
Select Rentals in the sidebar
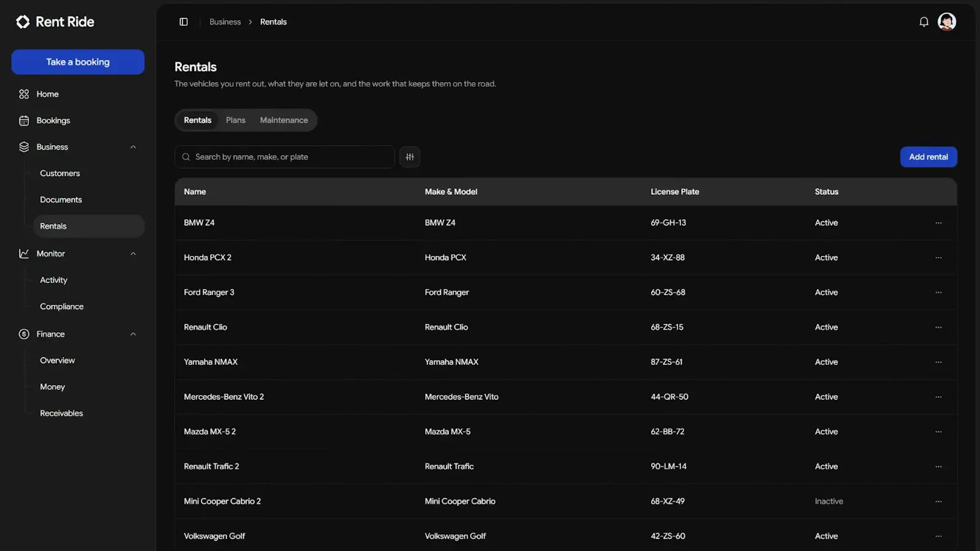(89, 226)
